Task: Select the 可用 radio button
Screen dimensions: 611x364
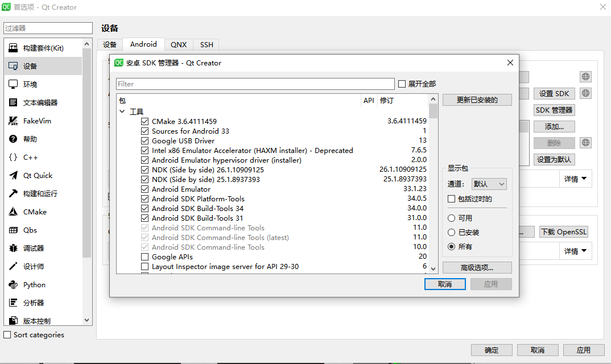Action: [451, 218]
